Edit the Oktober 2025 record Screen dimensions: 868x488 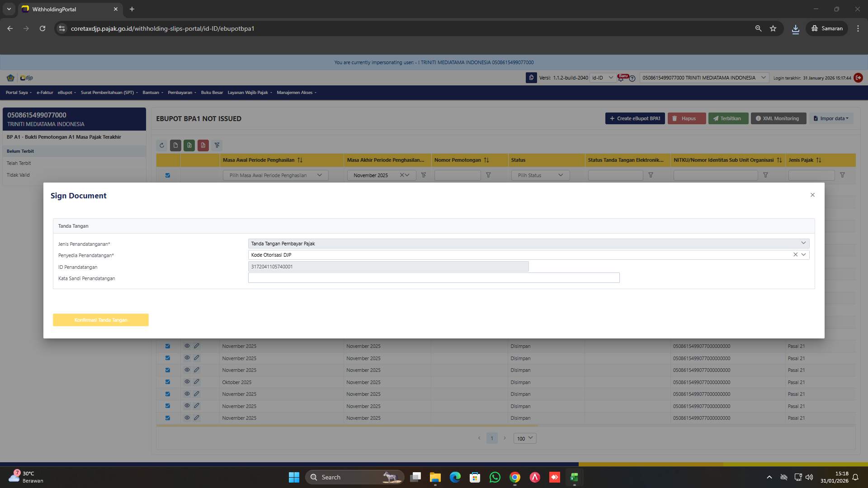pos(197,382)
